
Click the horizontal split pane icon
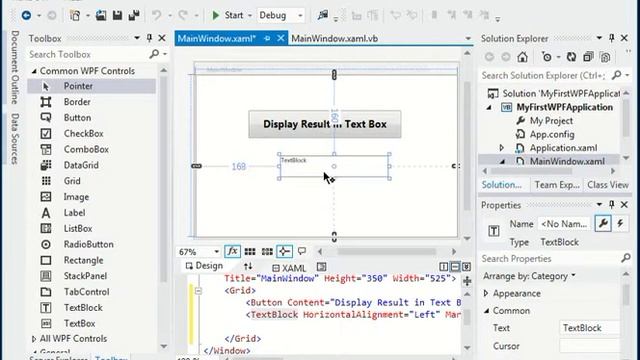point(455,267)
